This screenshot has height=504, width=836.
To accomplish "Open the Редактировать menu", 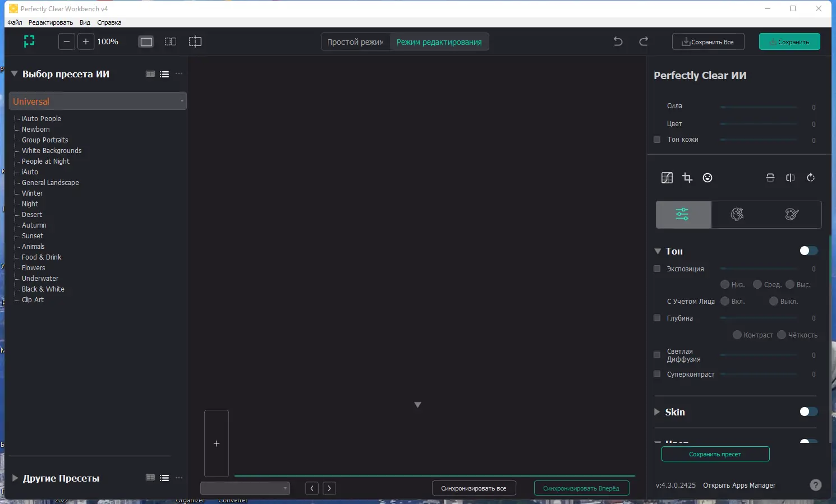I will 50,22.
